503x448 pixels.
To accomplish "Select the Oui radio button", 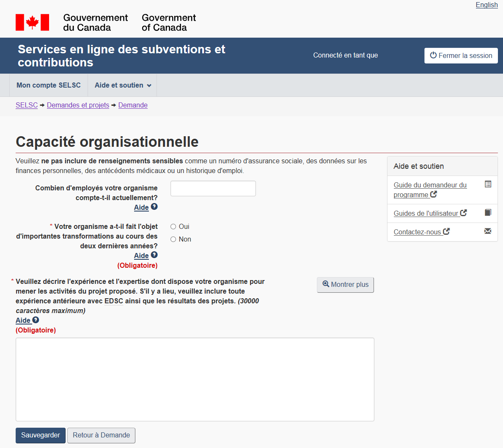I will [173, 227].
